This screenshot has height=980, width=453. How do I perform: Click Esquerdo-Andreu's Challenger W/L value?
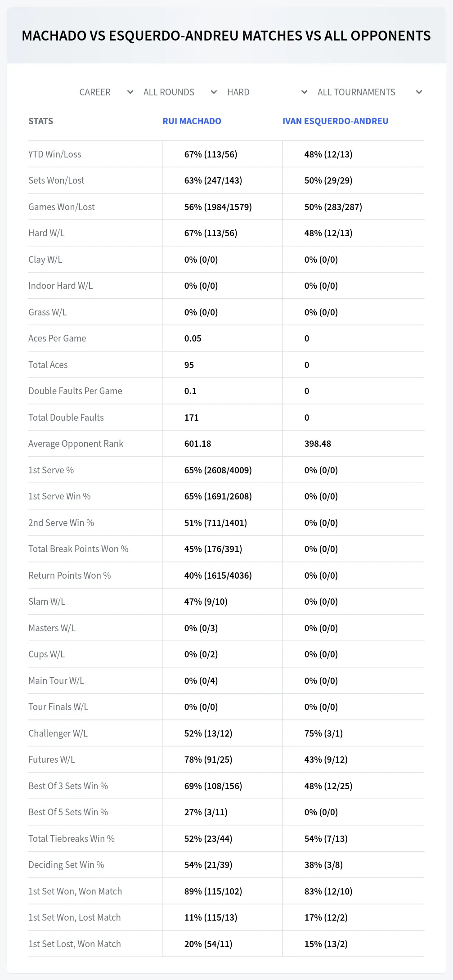tap(323, 733)
